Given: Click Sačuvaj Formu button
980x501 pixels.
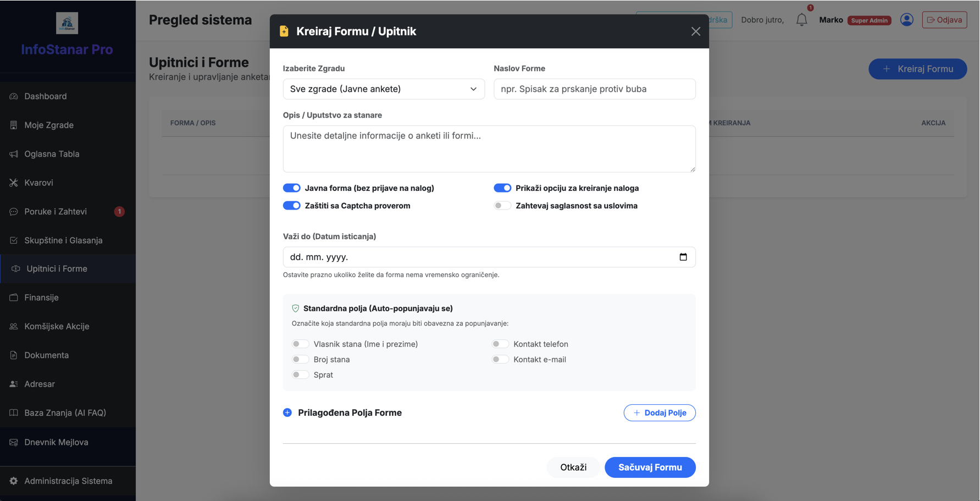Looking at the screenshot, I should coord(650,467).
